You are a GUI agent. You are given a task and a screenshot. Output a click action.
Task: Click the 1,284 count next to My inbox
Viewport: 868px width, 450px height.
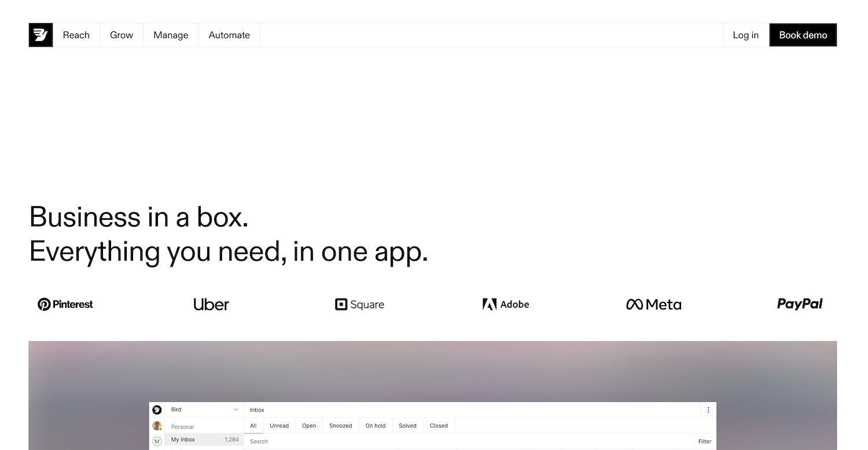[231, 440]
